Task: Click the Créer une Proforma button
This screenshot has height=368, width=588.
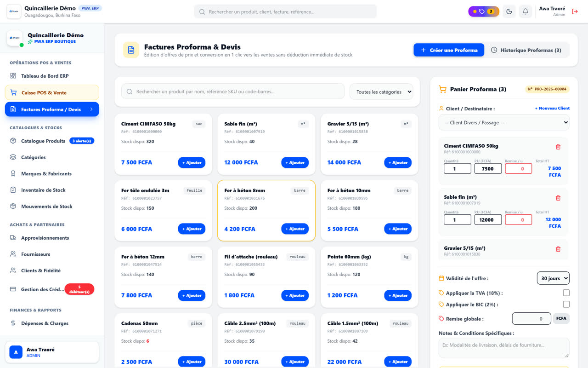Action: coord(449,50)
